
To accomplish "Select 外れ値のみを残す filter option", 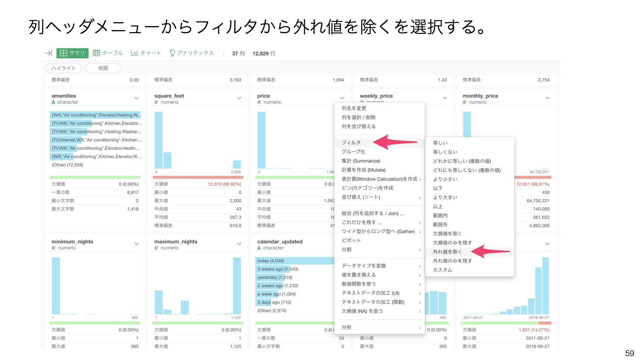I will tap(470, 261).
